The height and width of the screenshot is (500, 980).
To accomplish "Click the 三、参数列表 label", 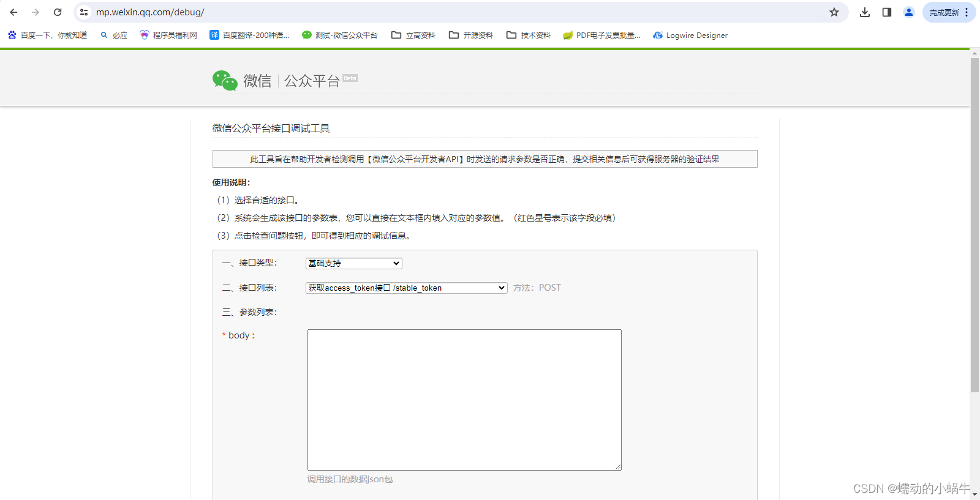I will coord(249,312).
